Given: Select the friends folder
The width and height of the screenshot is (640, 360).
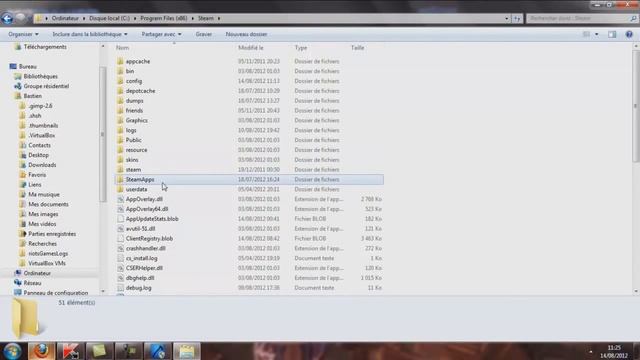Looking at the screenshot, I should click(134, 111).
